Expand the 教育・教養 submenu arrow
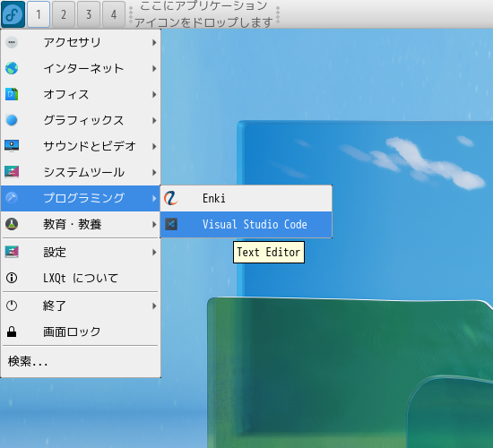The image size is (493, 448). pyautogui.click(x=154, y=224)
